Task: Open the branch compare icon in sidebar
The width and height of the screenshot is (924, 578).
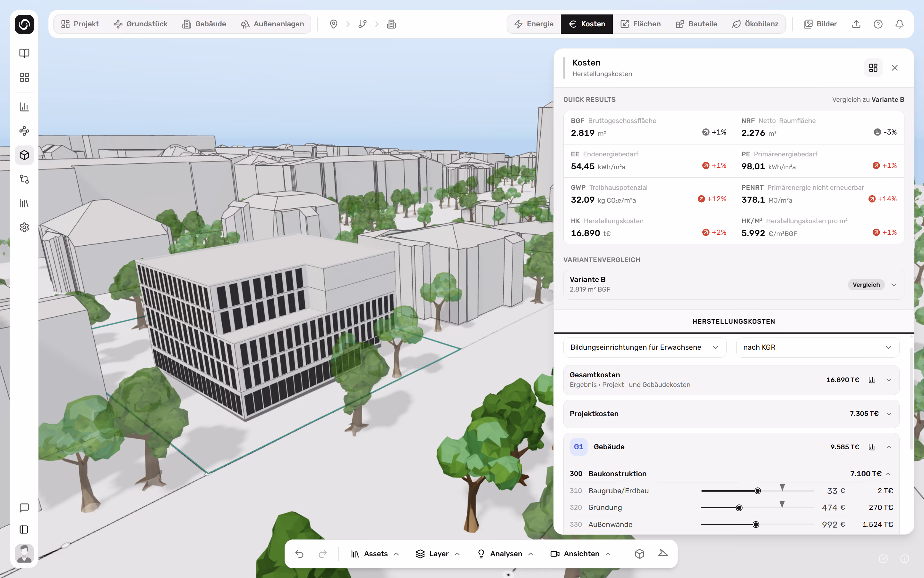Action: click(x=24, y=179)
